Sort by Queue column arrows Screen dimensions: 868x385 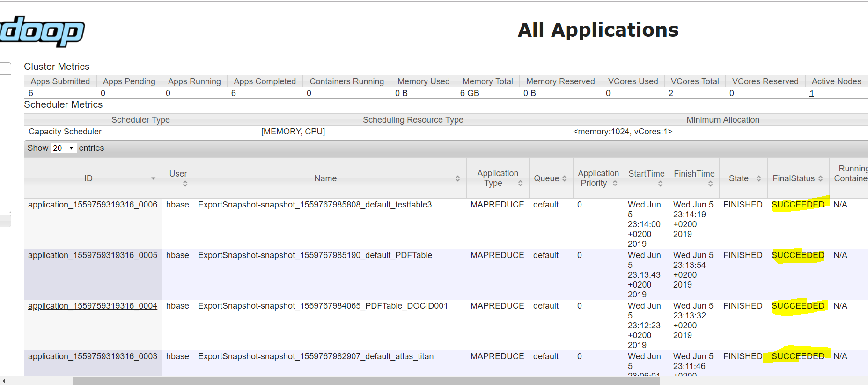click(x=564, y=178)
